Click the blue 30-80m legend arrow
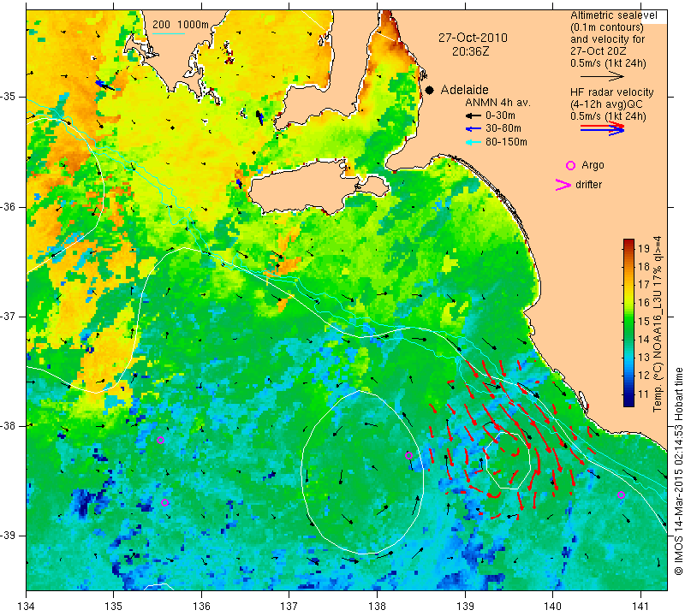 point(474,129)
